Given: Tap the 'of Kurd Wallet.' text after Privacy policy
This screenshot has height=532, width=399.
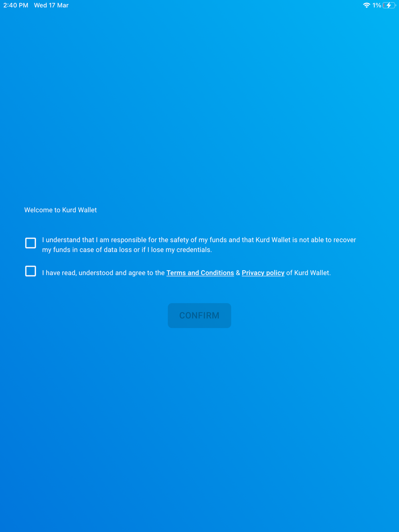Looking at the screenshot, I should pyautogui.click(x=308, y=273).
